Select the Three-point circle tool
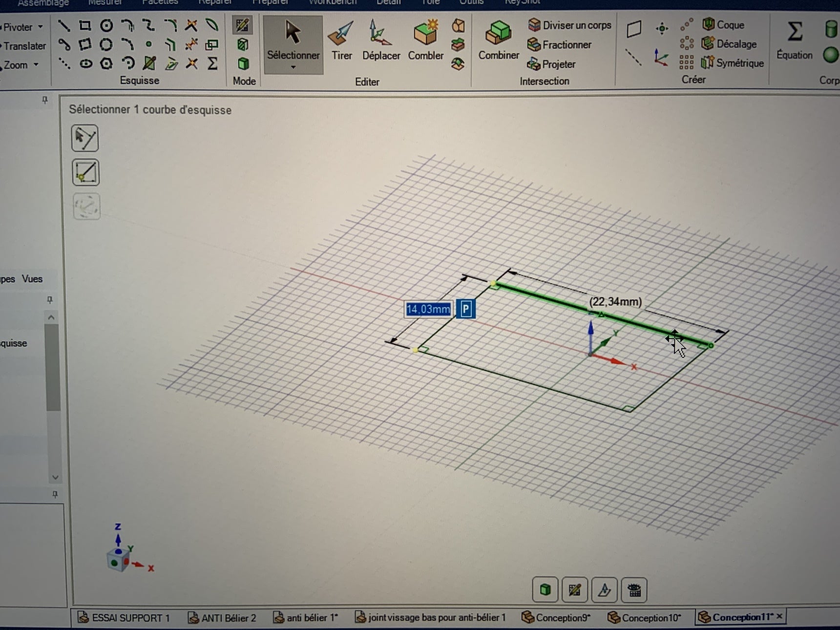Image resolution: width=840 pixels, height=630 pixels. point(106,45)
